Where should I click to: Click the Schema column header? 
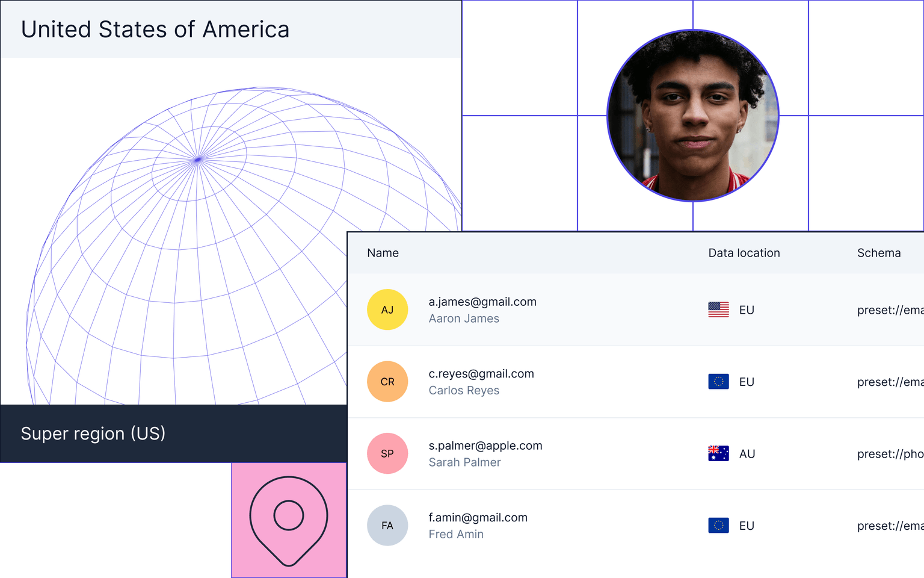pyautogui.click(x=878, y=253)
